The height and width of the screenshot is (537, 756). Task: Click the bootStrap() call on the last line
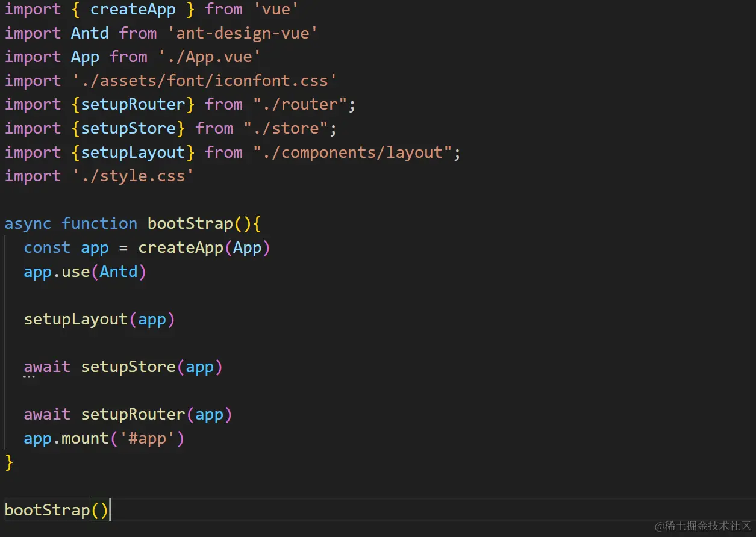(x=57, y=511)
